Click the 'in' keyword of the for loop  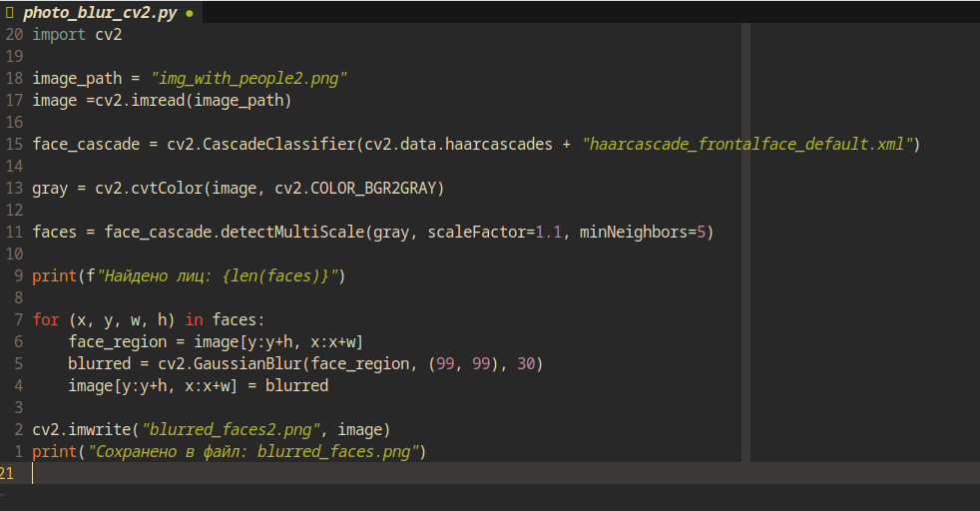(x=194, y=319)
